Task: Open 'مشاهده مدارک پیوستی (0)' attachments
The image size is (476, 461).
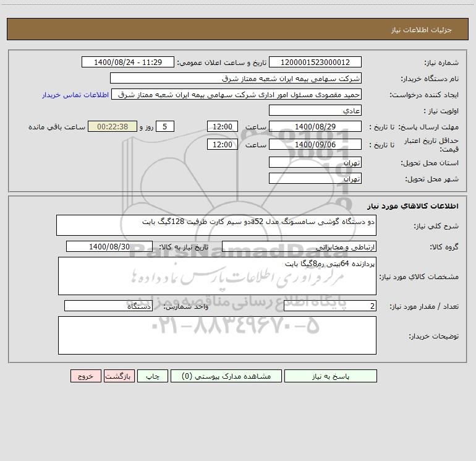Action: tap(226, 376)
